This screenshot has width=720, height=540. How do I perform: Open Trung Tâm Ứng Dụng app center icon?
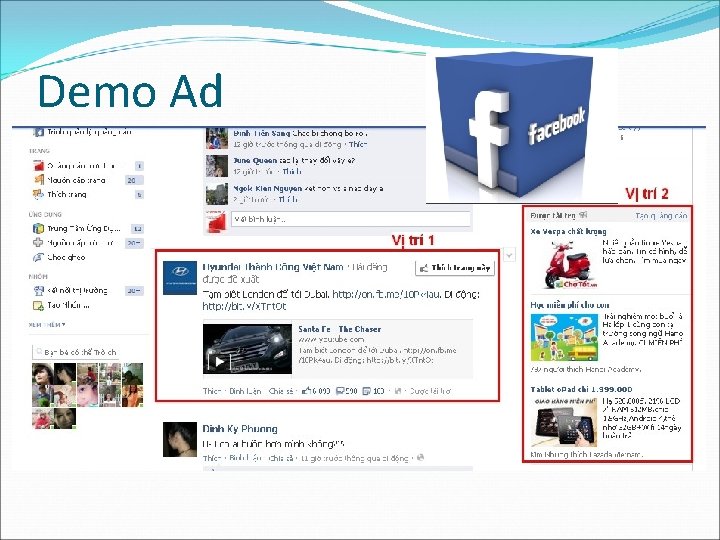(x=39, y=228)
